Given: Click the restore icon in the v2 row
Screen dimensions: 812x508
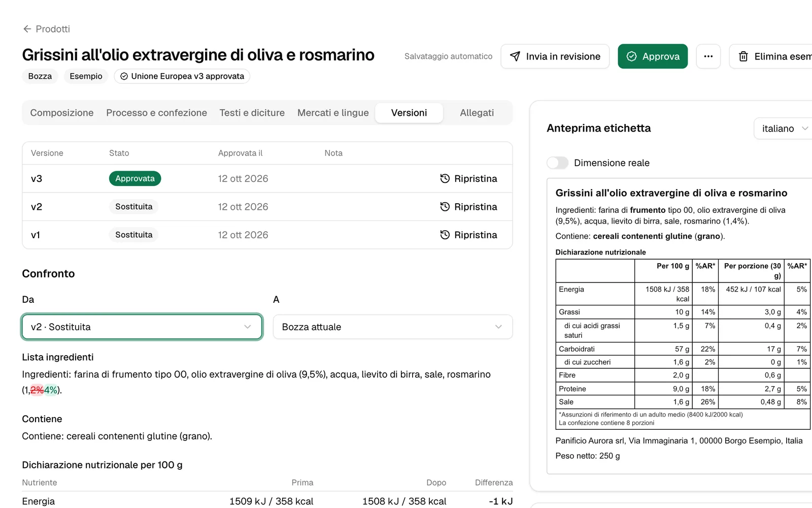Looking at the screenshot, I should click(445, 207).
